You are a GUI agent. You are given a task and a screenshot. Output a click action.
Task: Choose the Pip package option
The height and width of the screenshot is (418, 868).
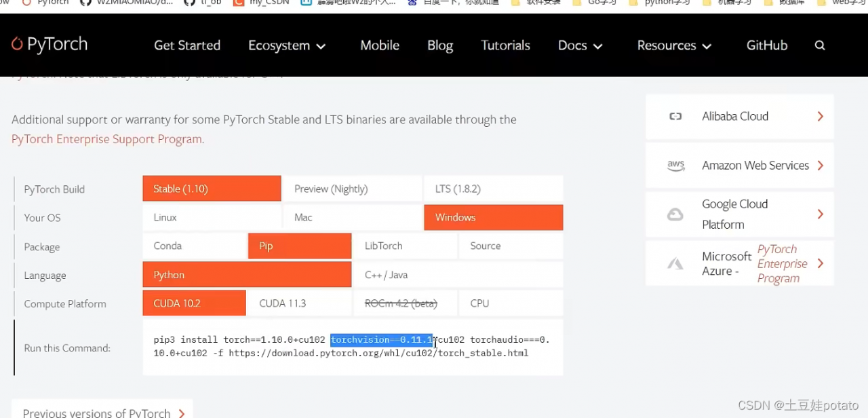coord(300,246)
